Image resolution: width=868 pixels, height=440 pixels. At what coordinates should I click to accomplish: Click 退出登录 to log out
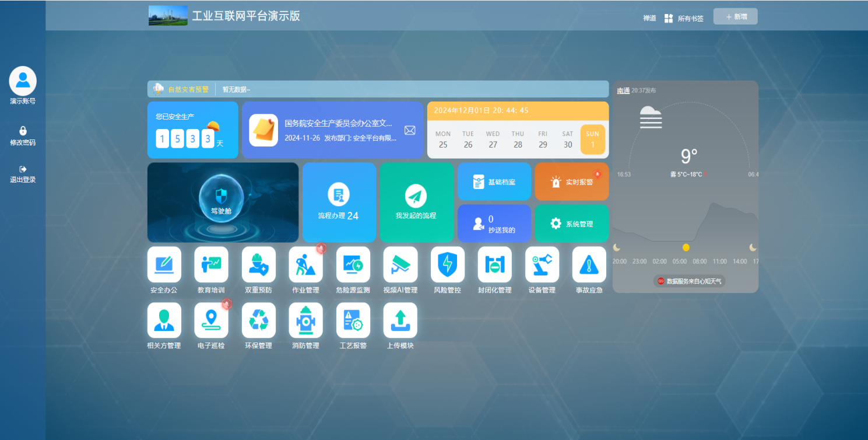click(23, 174)
